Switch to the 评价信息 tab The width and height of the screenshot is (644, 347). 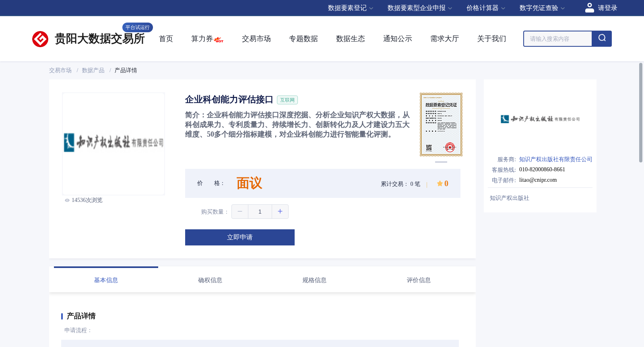[419, 280]
